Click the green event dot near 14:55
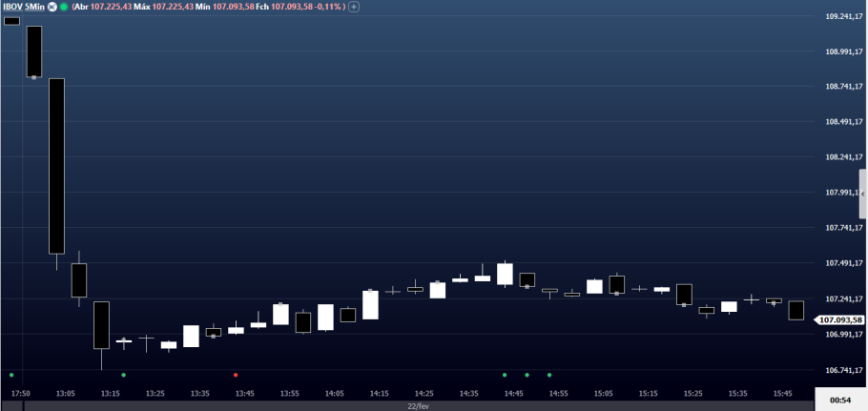The width and height of the screenshot is (868, 411). [x=549, y=375]
